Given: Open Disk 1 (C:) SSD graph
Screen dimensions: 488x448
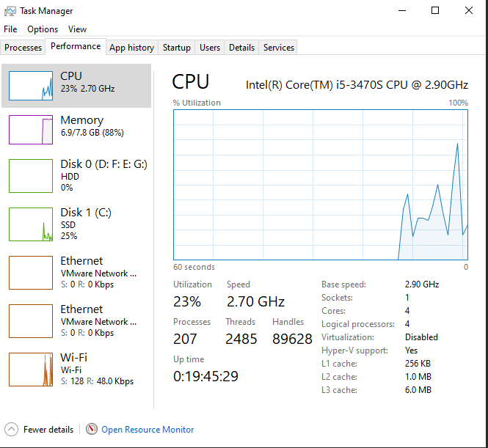Looking at the screenshot, I should 31,224.
